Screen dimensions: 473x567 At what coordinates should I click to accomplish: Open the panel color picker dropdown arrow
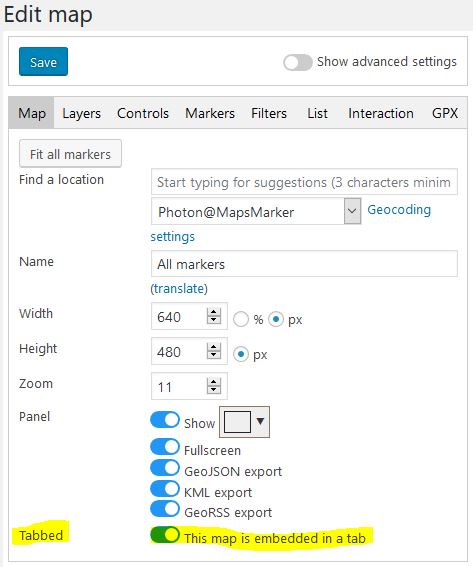pos(260,421)
